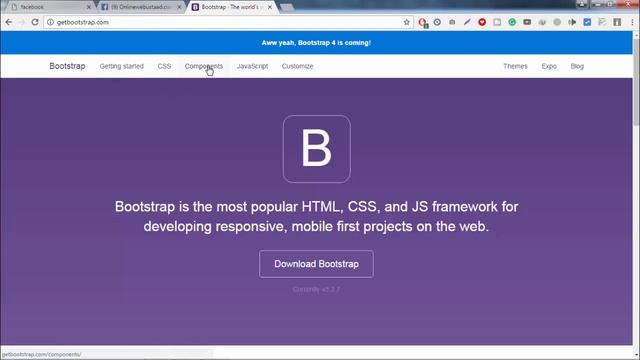Open the red circle heart extension icon
The width and height of the screenshot is (640, 360).
(x=482, y=22)
